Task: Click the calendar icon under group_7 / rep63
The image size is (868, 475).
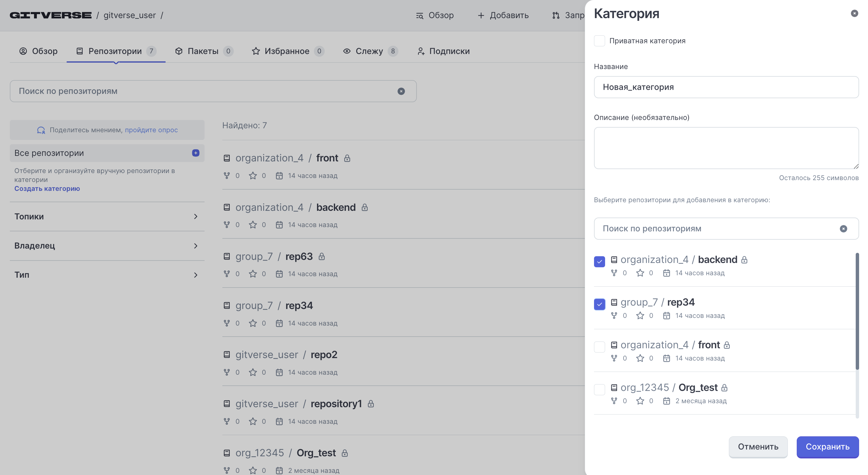Action: (x=279, y=274)
